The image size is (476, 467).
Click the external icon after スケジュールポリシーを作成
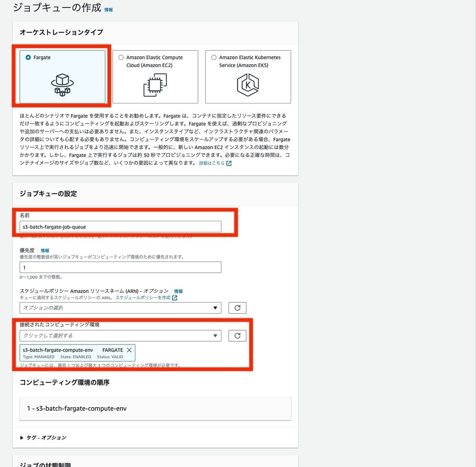175,298
